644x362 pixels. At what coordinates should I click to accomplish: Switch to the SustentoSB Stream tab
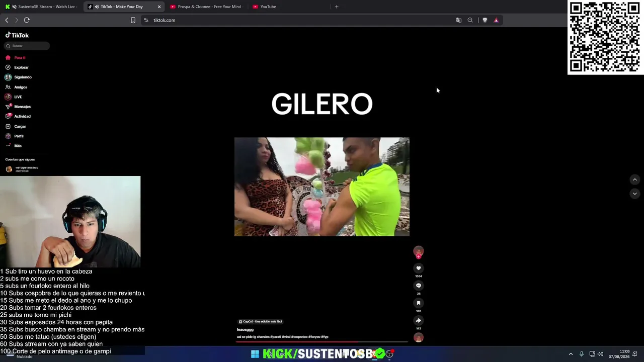[x=41, y=7]
